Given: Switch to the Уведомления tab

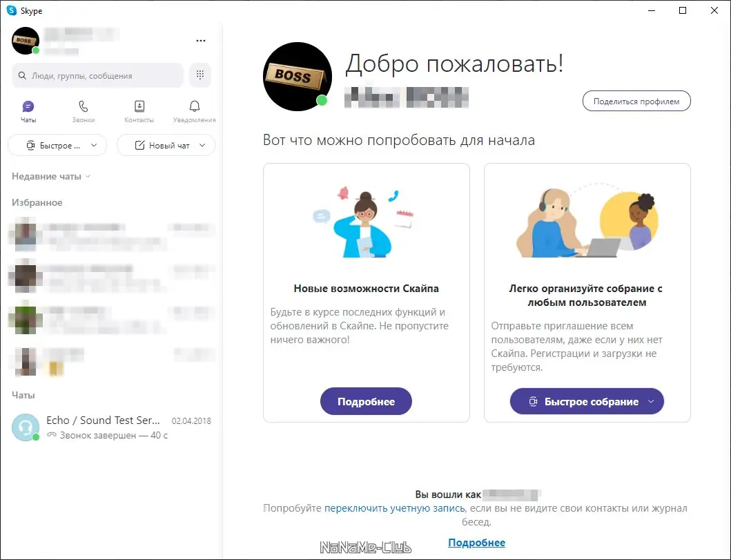Looking at the screenshot, I should 195,111.
